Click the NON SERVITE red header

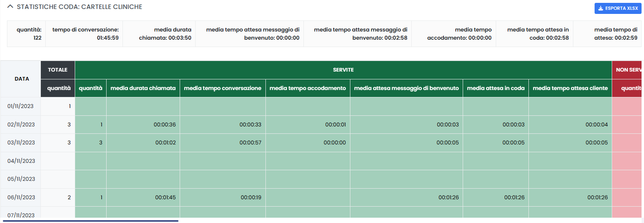tap(628, 70)
